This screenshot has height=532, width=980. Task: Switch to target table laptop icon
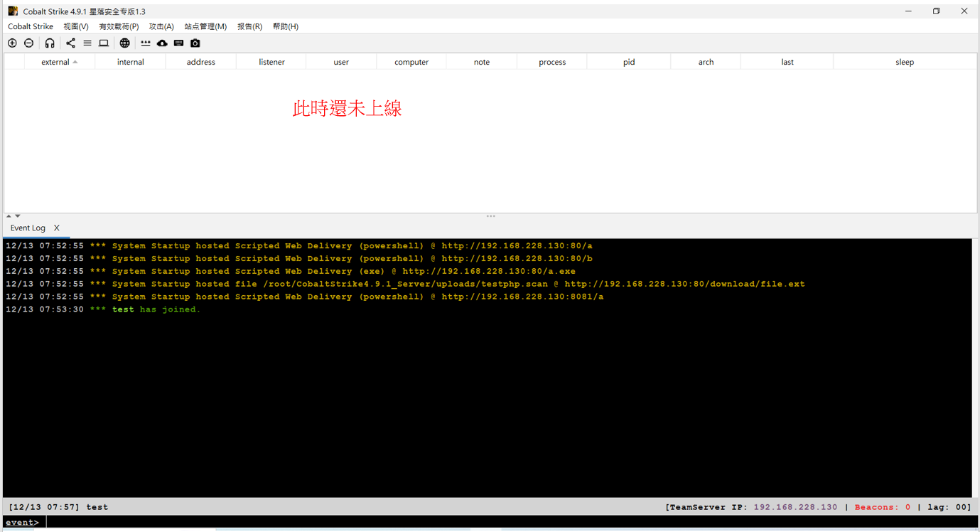pos(104,43)
